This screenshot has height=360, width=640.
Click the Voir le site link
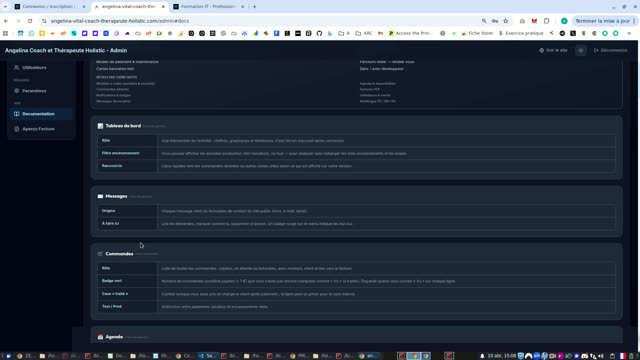553,51
